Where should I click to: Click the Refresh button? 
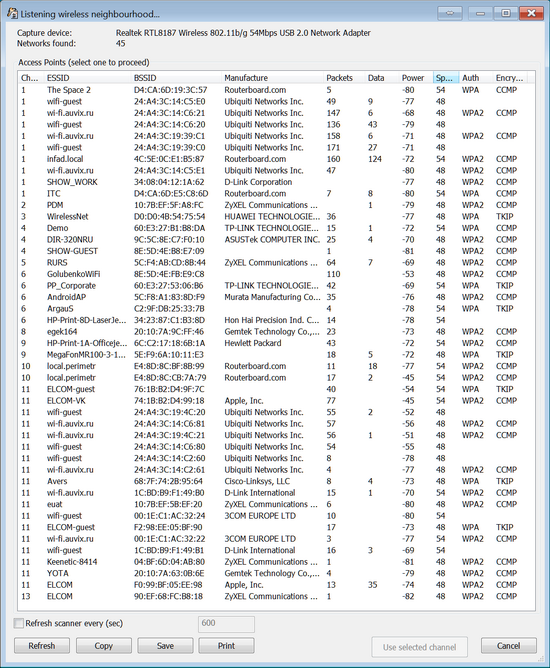pos(42,646)
